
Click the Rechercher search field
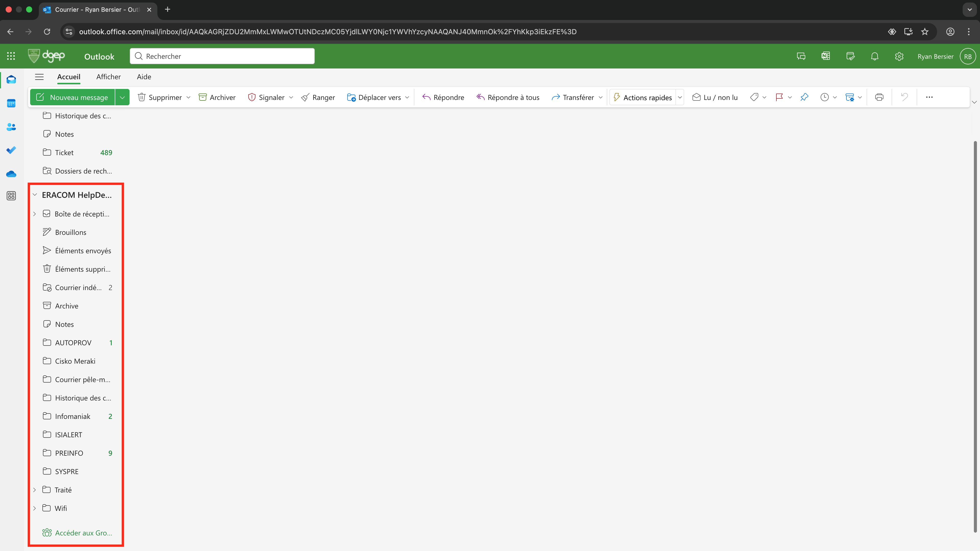click(x=222, y=56)
